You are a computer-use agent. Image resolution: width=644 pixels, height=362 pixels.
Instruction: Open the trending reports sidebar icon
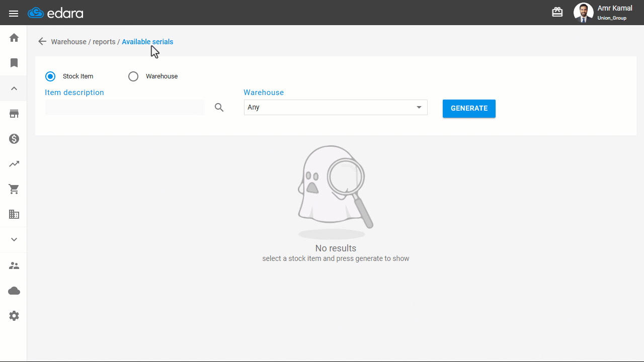point(14,164)
